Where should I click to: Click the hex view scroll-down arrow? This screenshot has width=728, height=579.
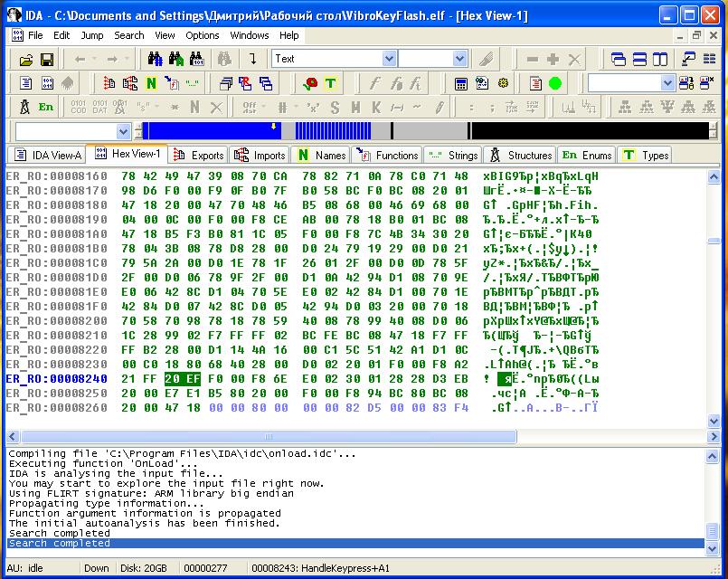pos(714,421)
